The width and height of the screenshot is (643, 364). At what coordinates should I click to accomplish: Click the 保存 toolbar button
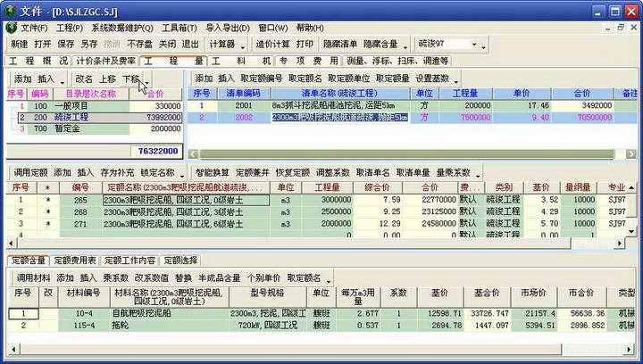(65, 44)
